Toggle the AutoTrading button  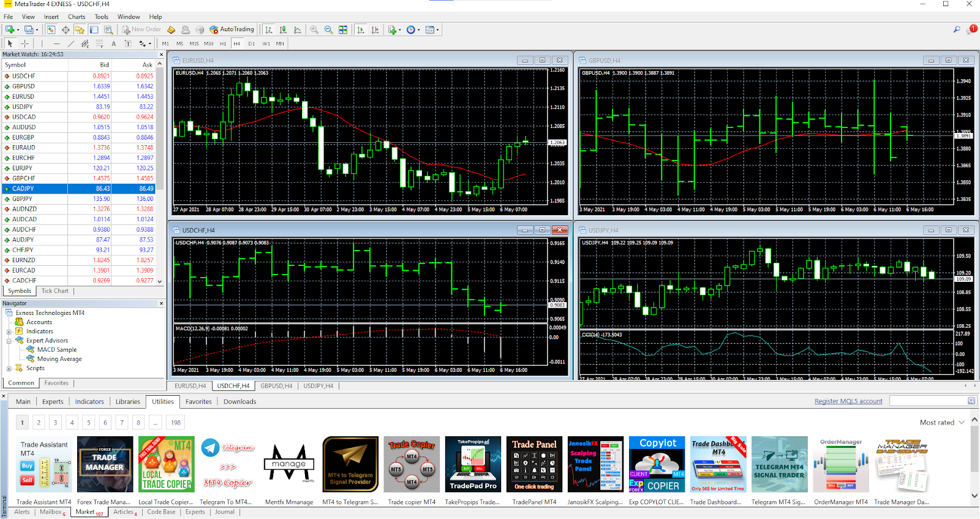tap(232, 29)
